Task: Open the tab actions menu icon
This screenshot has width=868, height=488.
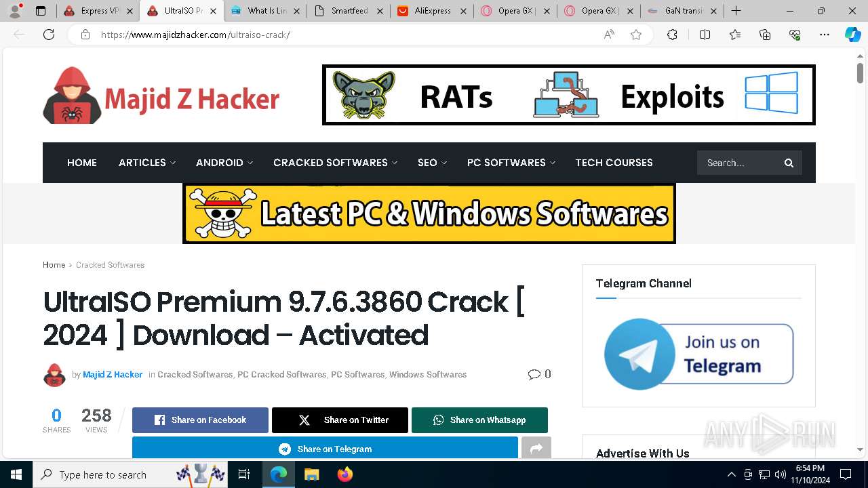Action: (41, 11)
